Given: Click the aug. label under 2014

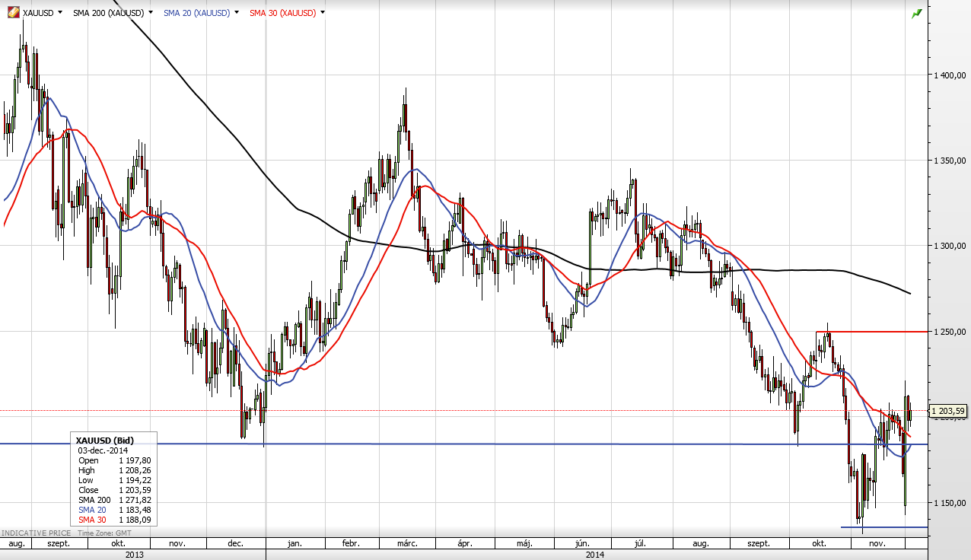Looking at the screenshot, I should [701, 544].
